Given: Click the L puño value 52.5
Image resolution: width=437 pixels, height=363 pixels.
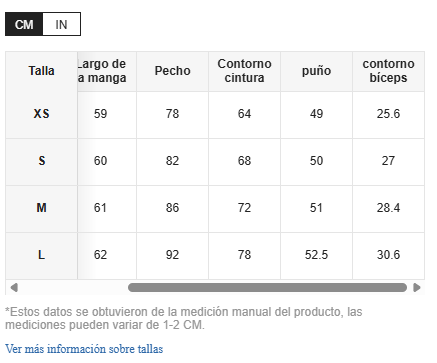Looking at the screenshot, I should click(316, 255).
